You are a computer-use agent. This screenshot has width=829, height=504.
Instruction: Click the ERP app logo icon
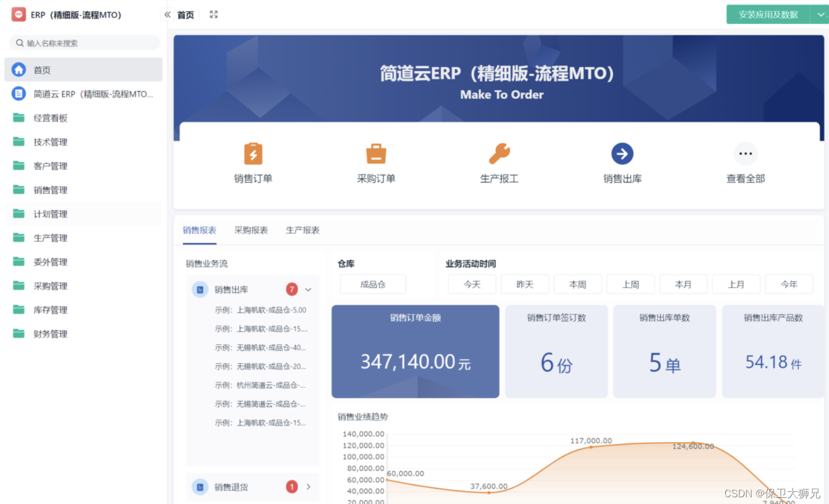click(18, 15)
